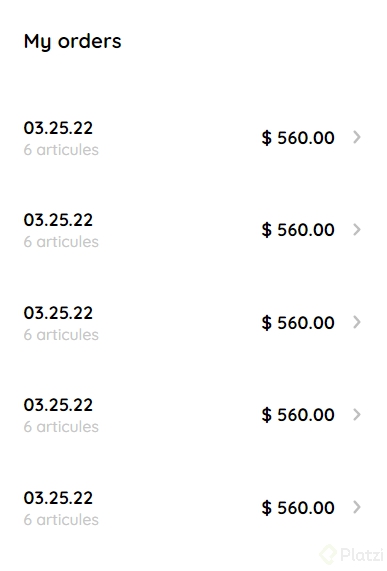
Task: Click "6 articules" under the first order
Action: (x=61, y=150)
